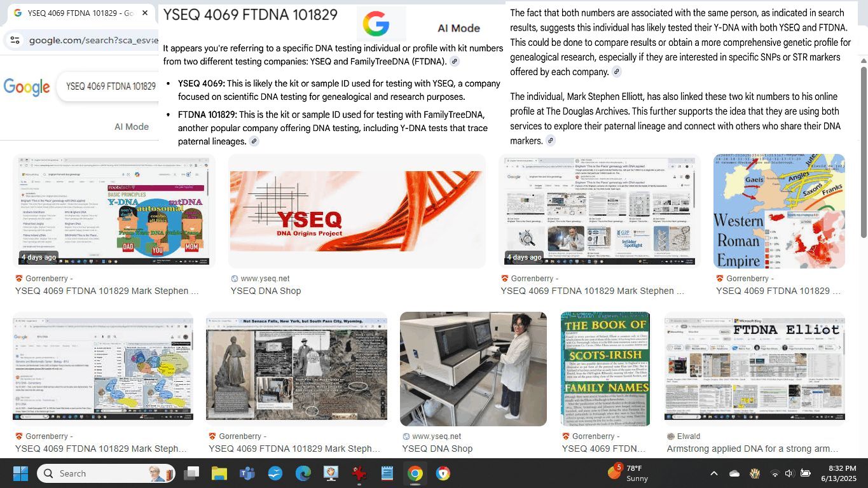
Task: Open the citation link after the FamilyTreeDNA sentence
Action: tap(454, 62)
